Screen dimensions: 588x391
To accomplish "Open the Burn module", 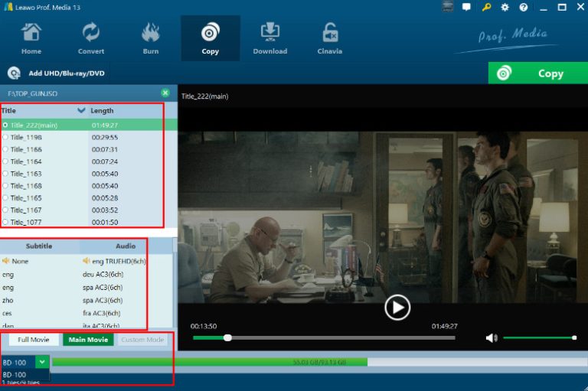I will pyautogui.click(x=151, y=38).
